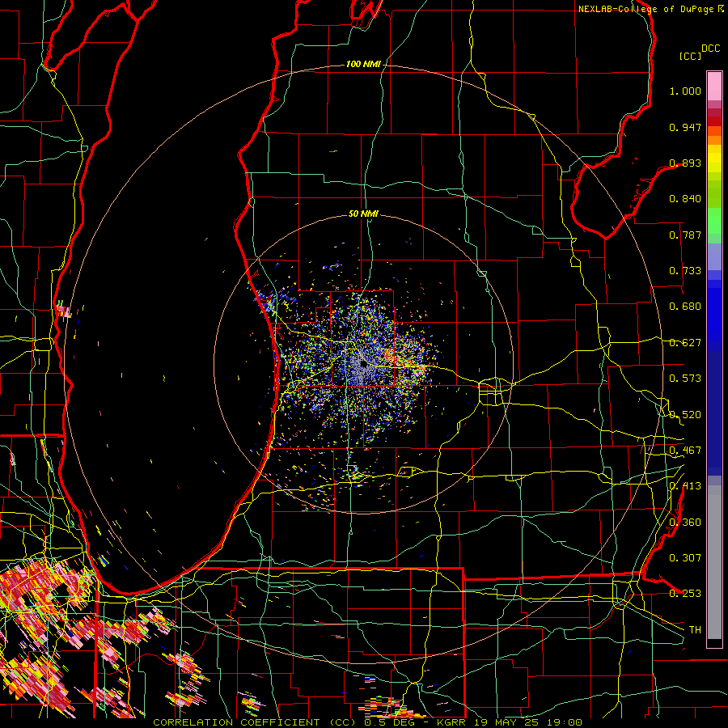Select the gray low-value color bar segment
This screenshot has width=728, height=728.
714,562
